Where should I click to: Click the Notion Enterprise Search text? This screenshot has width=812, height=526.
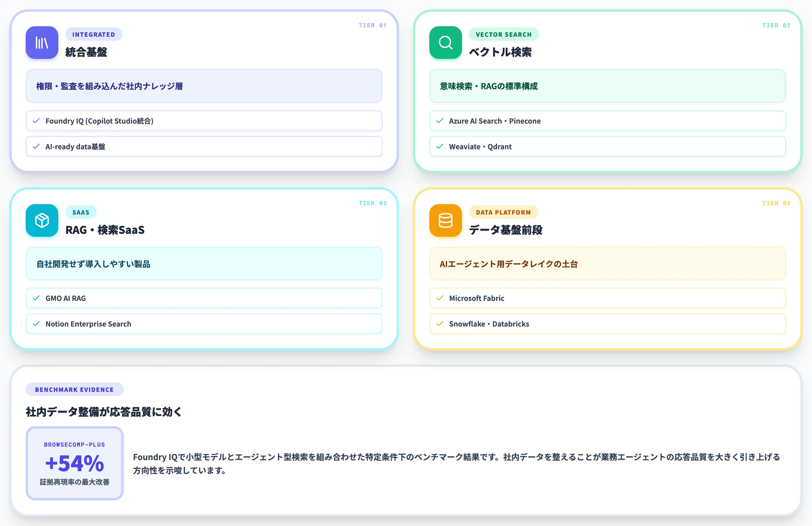pyautogui.click(x=88, y=324)
